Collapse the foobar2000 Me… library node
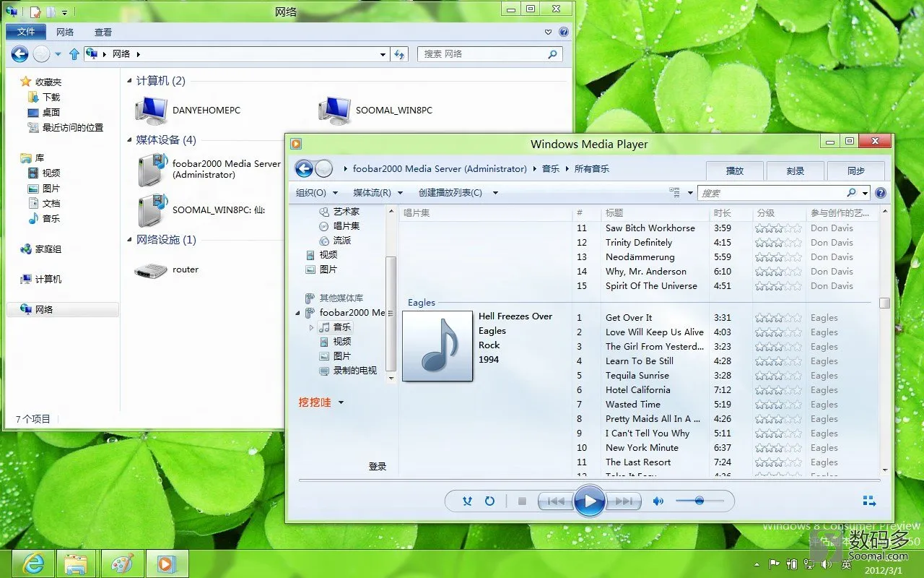The width and height of the screenshot is (924, 578). [x=298, y=313]
